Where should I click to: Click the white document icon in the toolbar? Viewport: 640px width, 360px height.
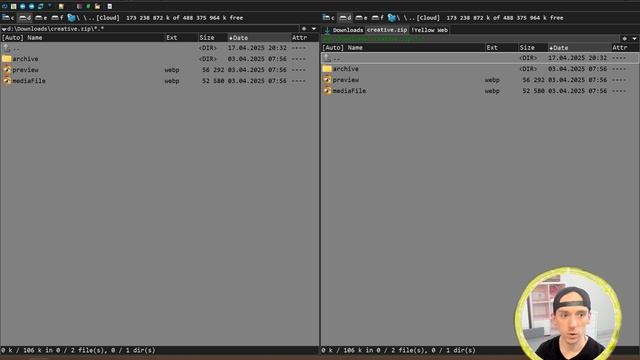pos(110,6)
